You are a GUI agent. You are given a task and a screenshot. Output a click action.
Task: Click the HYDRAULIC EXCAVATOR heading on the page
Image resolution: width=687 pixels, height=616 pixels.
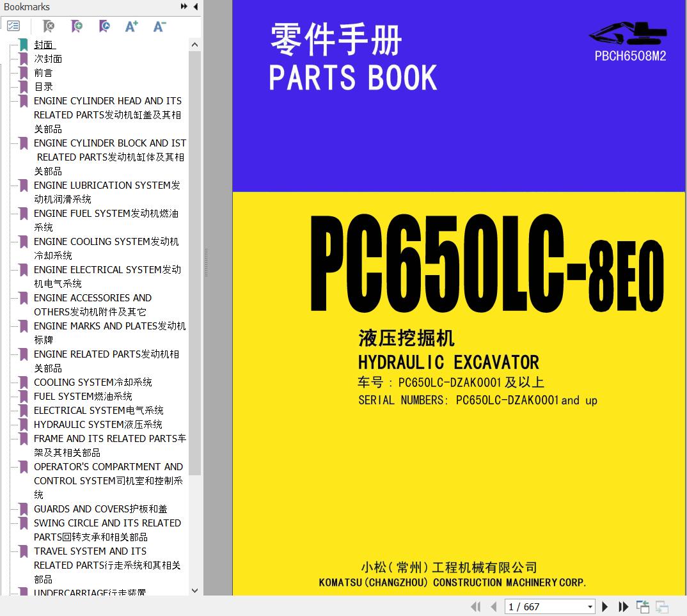(x=448, y=362)
